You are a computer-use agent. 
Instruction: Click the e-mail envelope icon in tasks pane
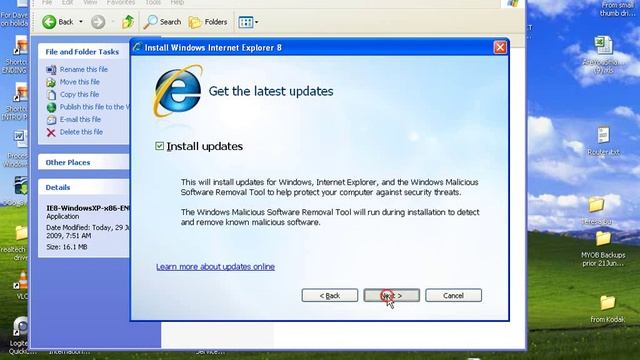[x=51, y=120]
